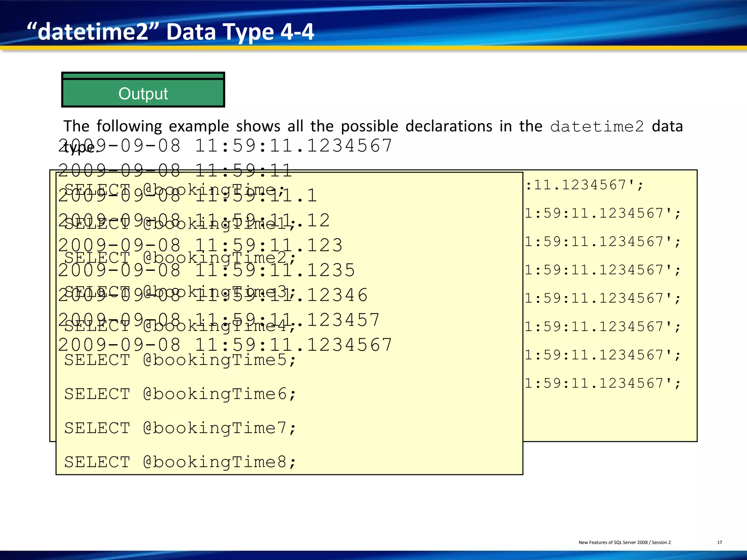This screenshot has height=560, width=747.
Task: Click the output value ending in 11.1235
Action: click(206, 270)
